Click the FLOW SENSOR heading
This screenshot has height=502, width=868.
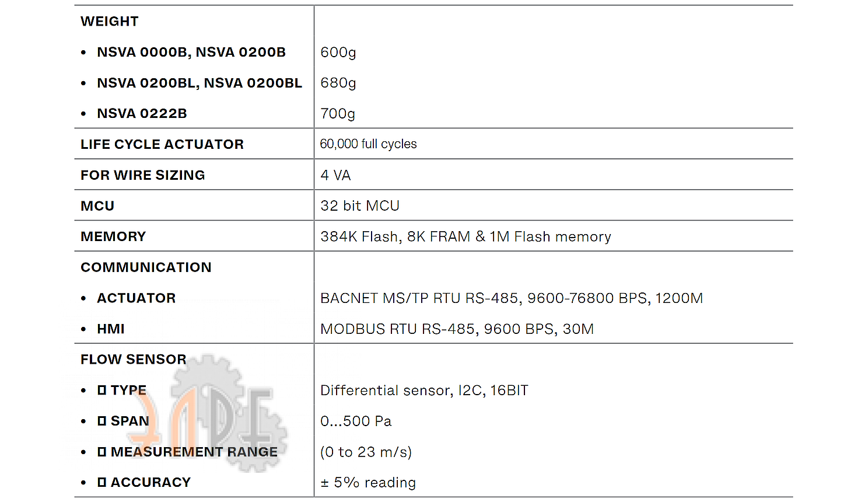(134, 360)
